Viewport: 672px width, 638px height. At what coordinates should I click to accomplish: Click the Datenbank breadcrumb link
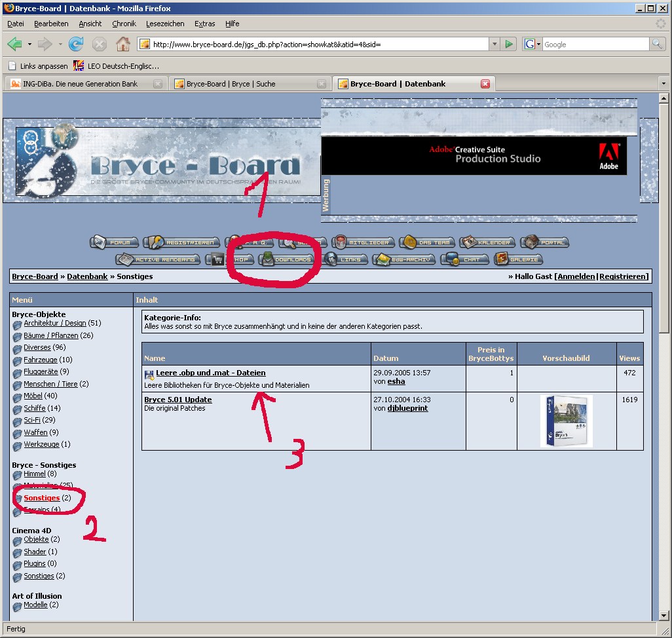(87, 276)
